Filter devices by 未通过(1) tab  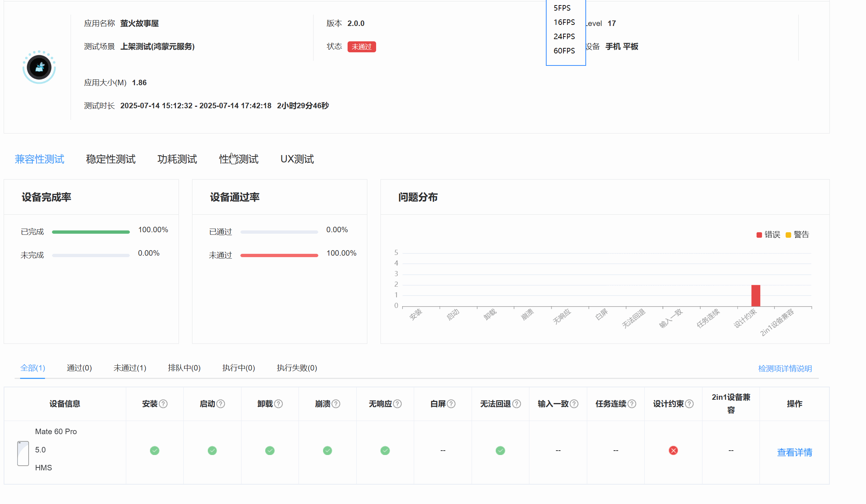[130, 368]
